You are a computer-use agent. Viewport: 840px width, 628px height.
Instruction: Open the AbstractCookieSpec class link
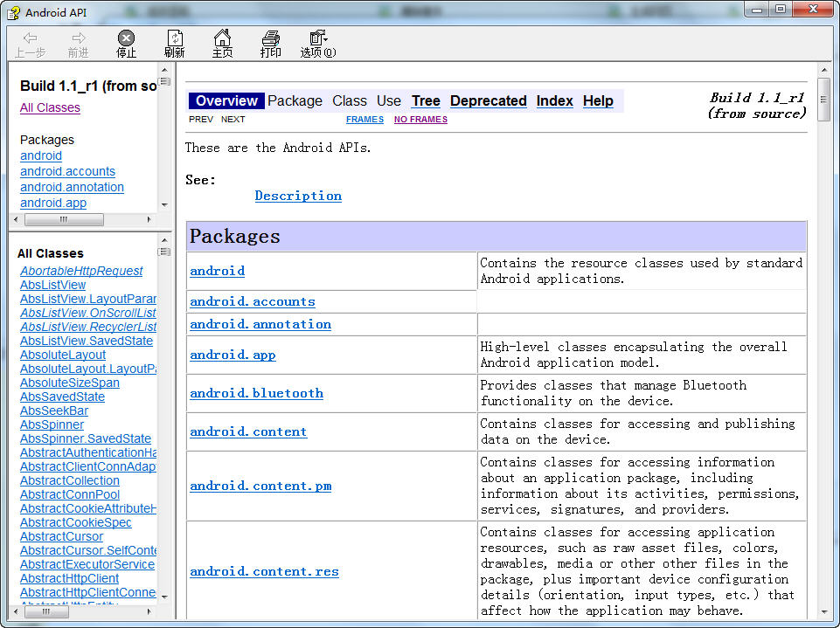tap(75, 522)
